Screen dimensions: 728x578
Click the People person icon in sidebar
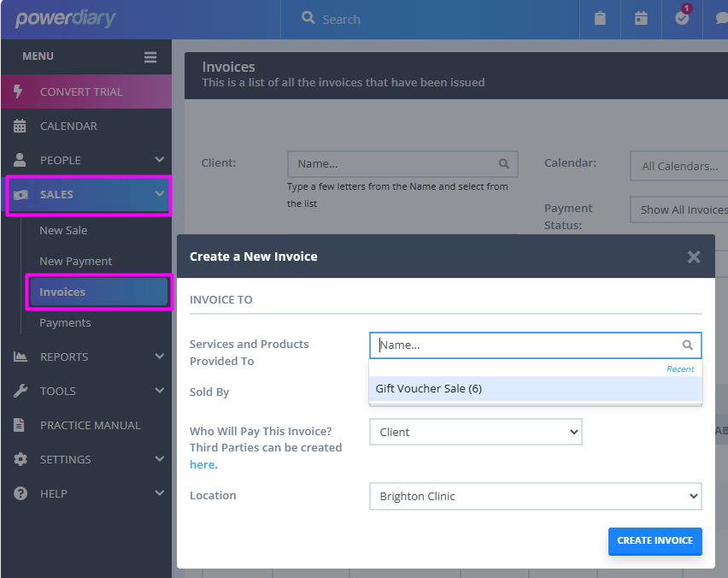pyautogui.click(x=20, y=160)
